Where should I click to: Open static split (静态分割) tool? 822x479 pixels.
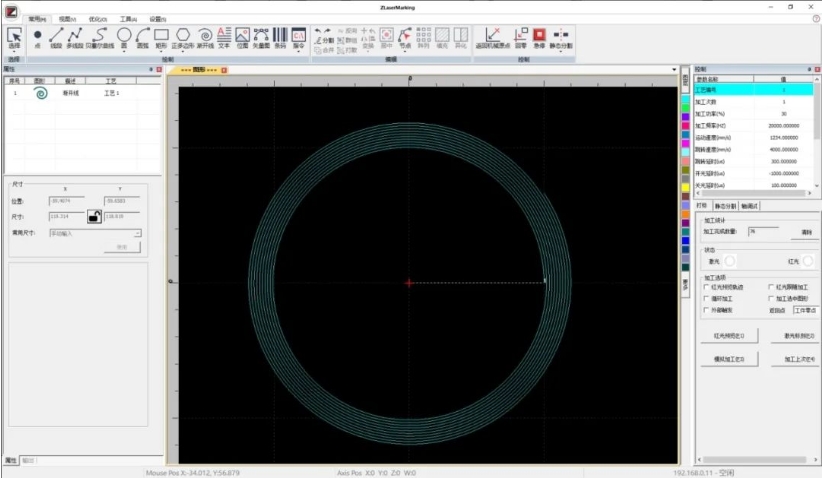point(561,38)
